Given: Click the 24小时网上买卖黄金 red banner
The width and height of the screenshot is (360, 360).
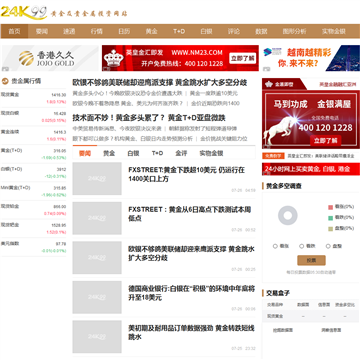Looking at the screenshot, I should coord(311,169).
